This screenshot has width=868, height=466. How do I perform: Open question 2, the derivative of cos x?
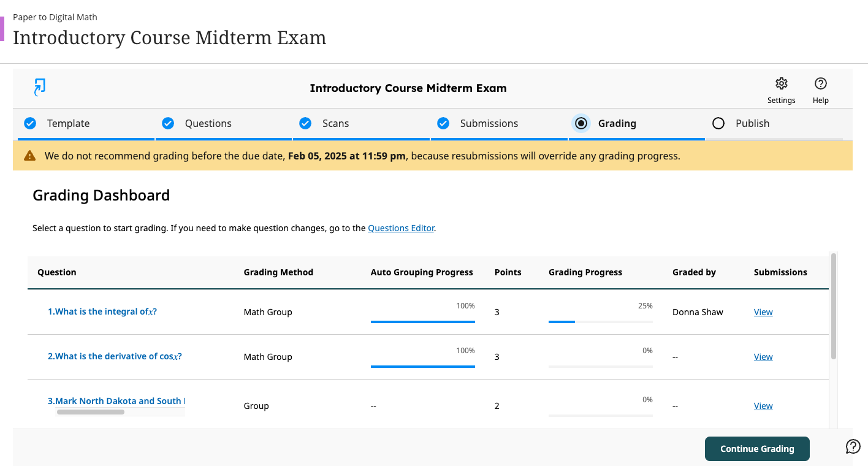(114, 356)
